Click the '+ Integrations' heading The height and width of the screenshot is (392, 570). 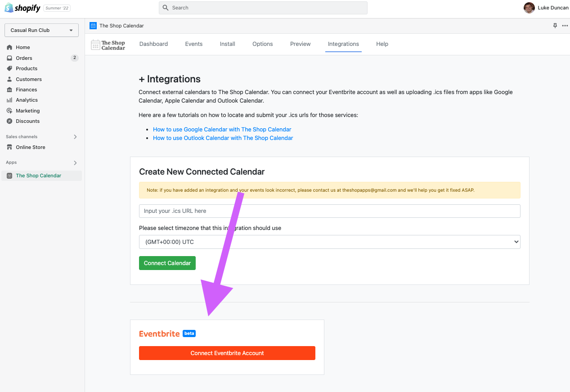pos(170,79)
